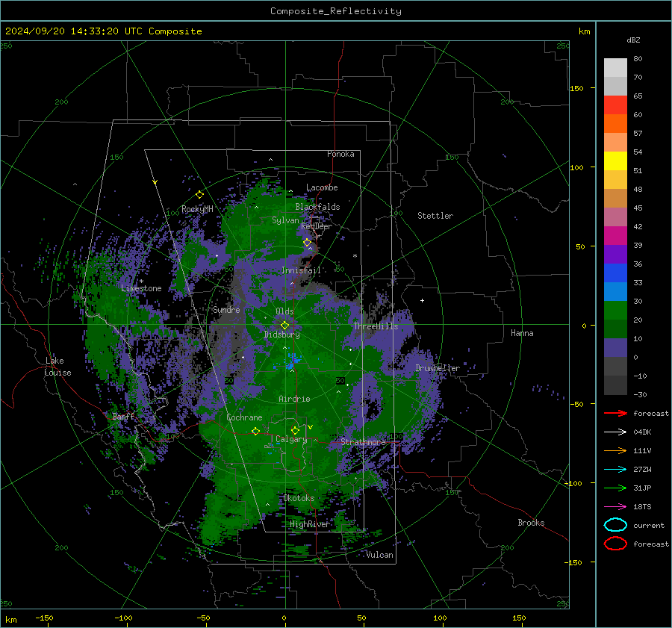Viewport: 672px width, 628px height.
Task: Click the Lake Louise label
Action: coord(57,367)
